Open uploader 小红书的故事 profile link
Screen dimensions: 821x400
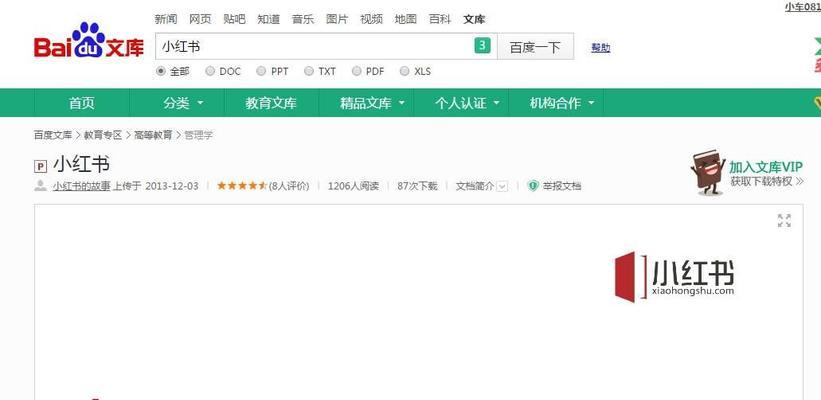click(81, 186)
